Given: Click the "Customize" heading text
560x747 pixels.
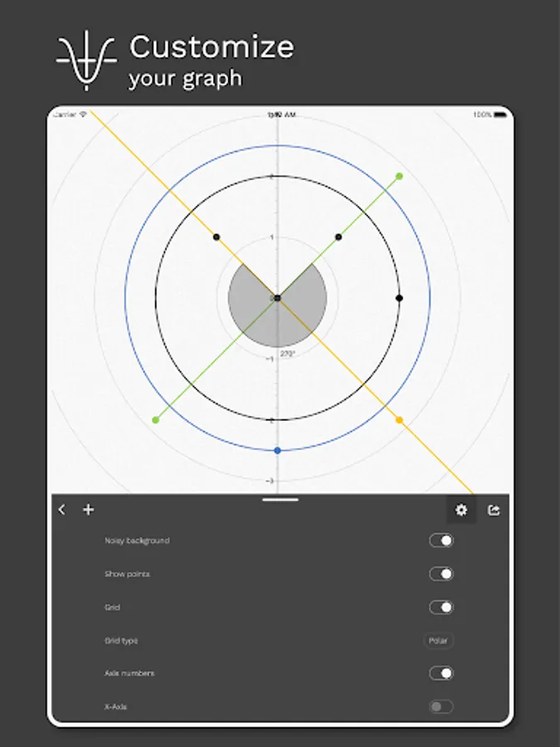Looking at the screenshot, I should coord(212,46).
